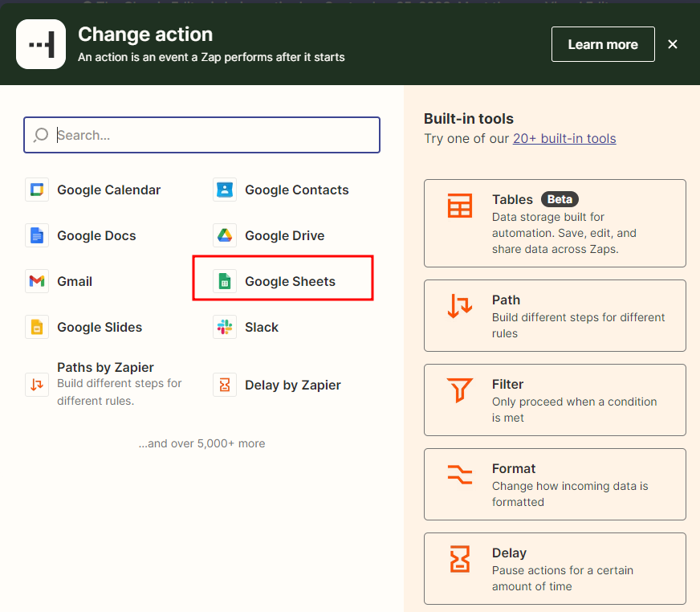The height and width of the screenshot is (612, 700).
Task: Click the Google Docs app icon
Action: pos(37,235)
